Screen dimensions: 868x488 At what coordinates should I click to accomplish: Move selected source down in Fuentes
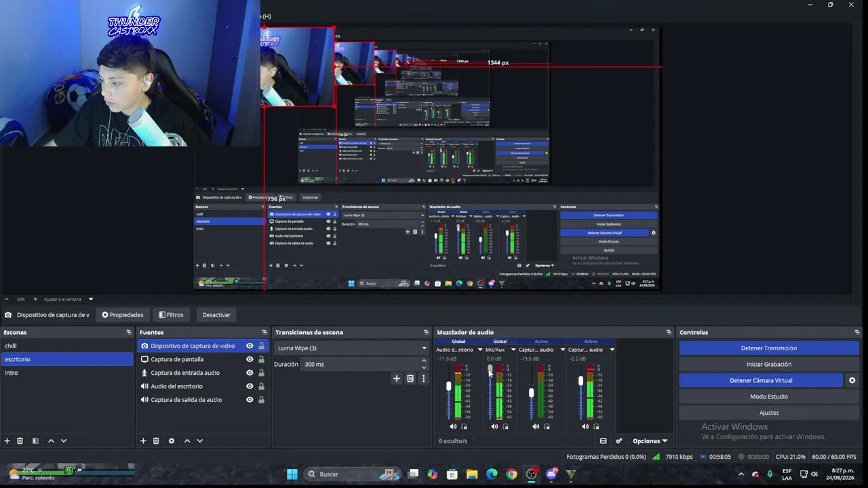(x=199, y=441)
